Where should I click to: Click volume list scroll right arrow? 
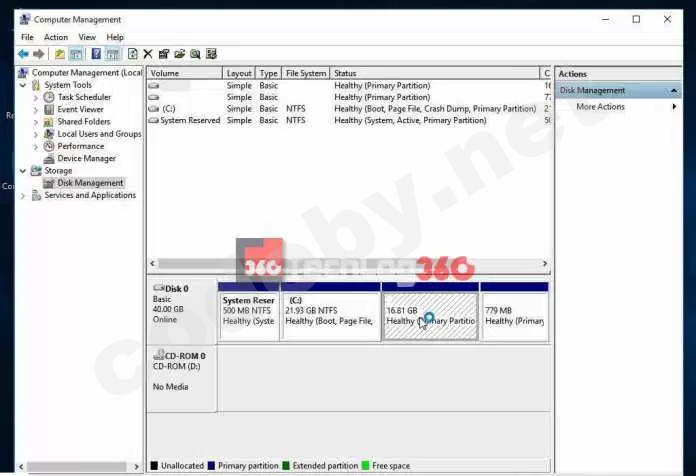[545, 264]
